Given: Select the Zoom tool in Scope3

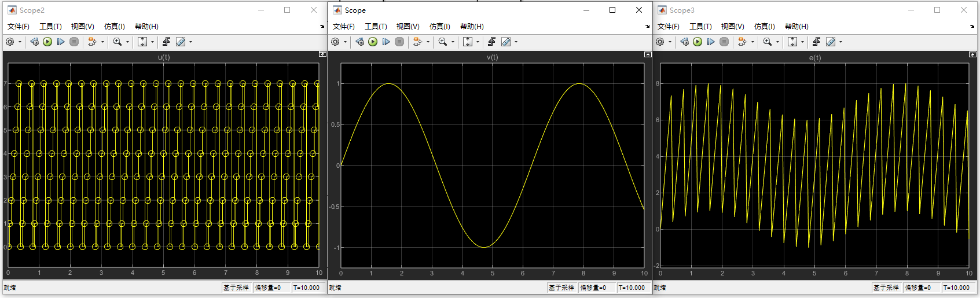Looking at the screenshot, I should pos(767,42).
